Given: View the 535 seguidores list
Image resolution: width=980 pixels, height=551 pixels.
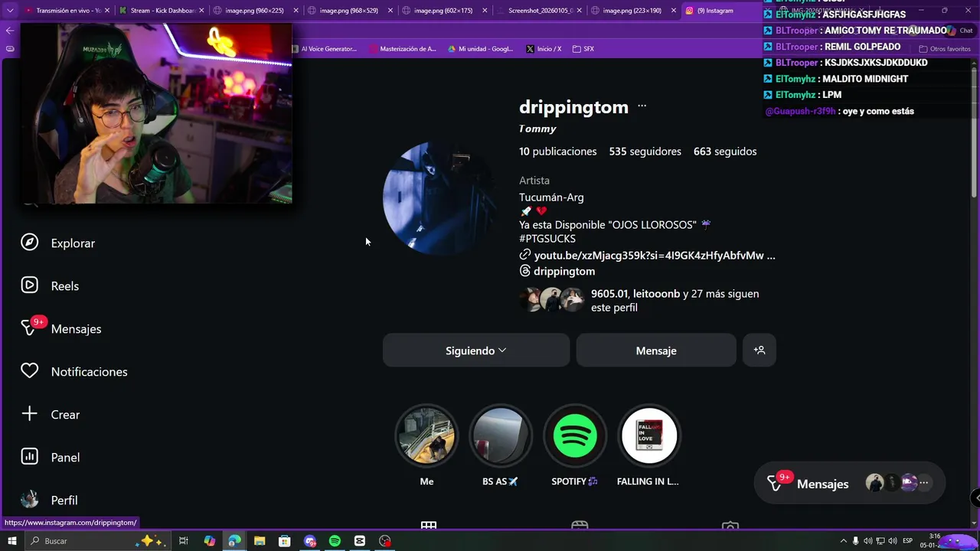Looking at the screenshot, I should [x=645, y=152].
